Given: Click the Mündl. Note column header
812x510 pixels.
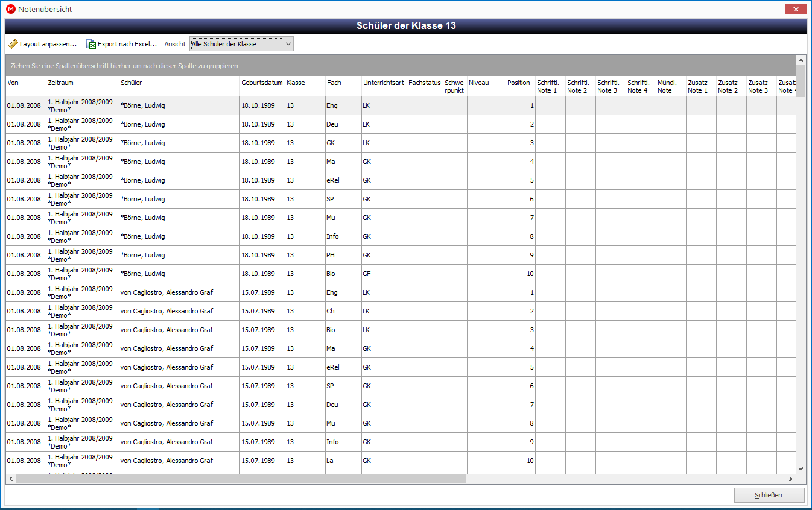Looking at the screenshot, I should click(x=671, y=86).
